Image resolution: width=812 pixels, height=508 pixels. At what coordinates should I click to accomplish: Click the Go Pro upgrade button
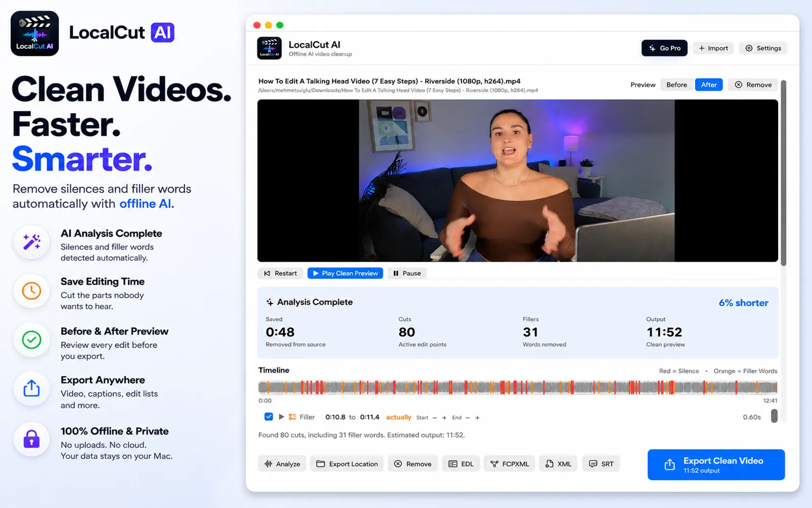(x=664, y=48)
